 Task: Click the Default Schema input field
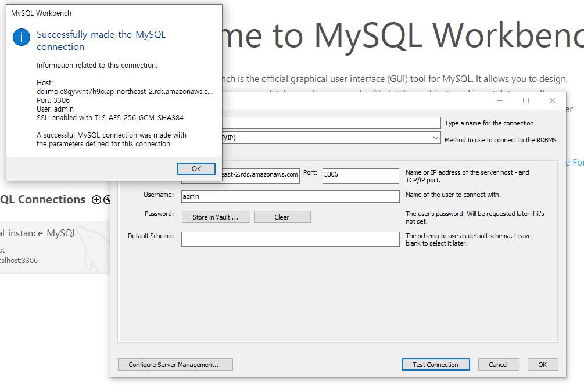(x=290, y=239)
